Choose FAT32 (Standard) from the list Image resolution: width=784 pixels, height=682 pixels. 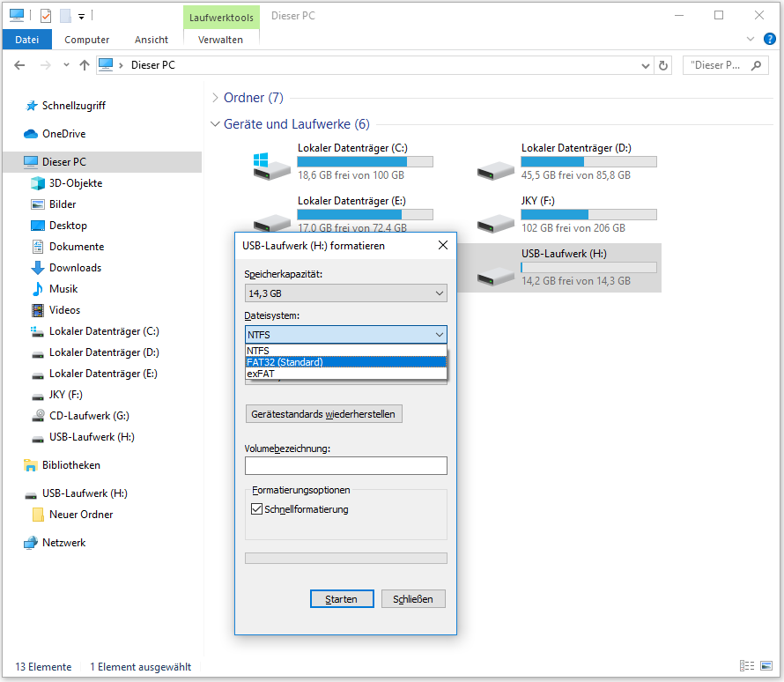coord(345,362)
